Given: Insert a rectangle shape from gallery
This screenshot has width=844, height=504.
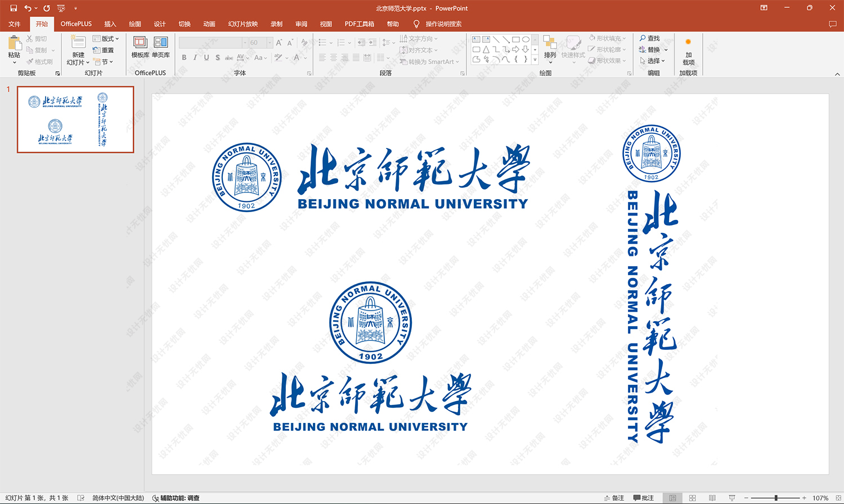Looking at the screenshot, I should (x=515, y=39).
